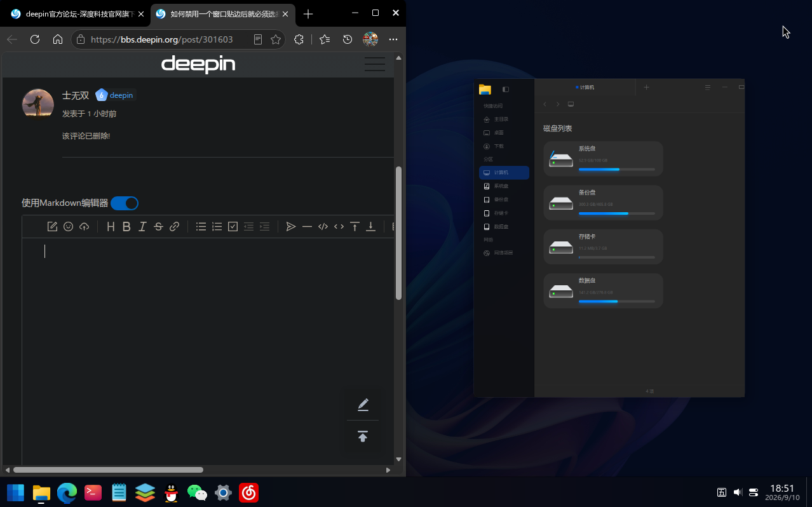The image size is (812, 507).
Task: Open the terminal from the taskbar
Action: click(93, 492)
